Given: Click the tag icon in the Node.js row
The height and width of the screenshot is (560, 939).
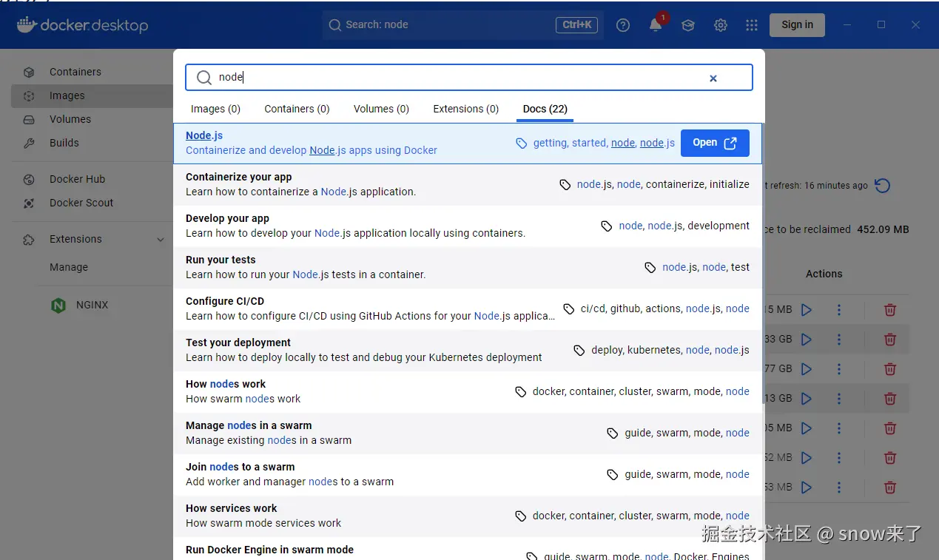Looking at the screenshot, I should point(522,144).
